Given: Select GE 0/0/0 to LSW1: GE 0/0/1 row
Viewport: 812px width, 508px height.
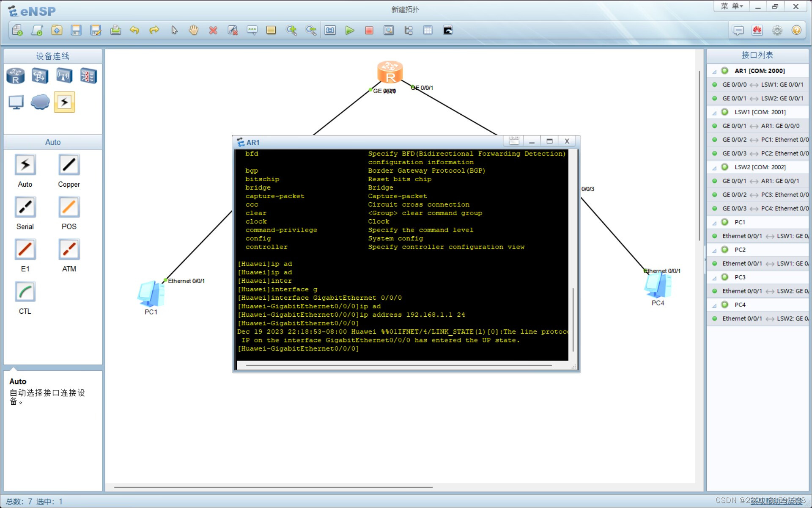Looking at the screenshot, I should tap(758, 85).
